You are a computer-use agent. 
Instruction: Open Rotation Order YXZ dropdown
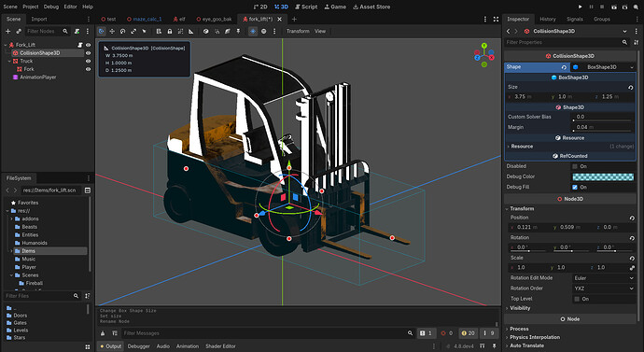[603, 289]
